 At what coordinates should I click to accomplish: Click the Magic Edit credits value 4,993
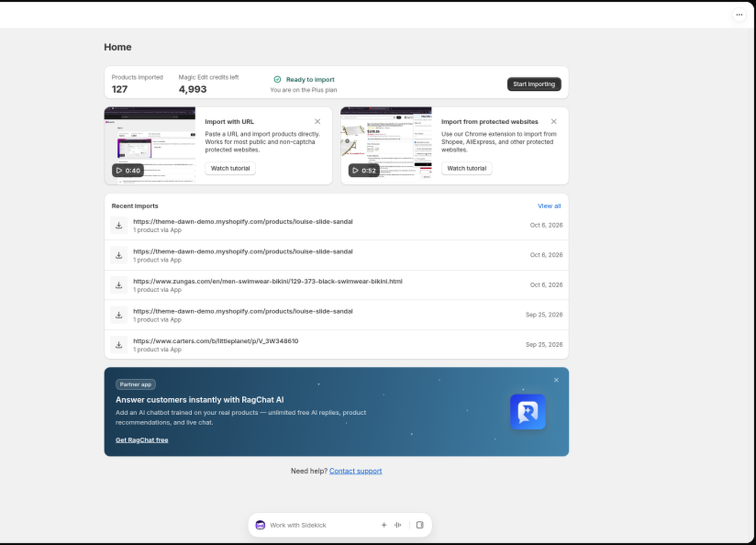click(193, 89)
